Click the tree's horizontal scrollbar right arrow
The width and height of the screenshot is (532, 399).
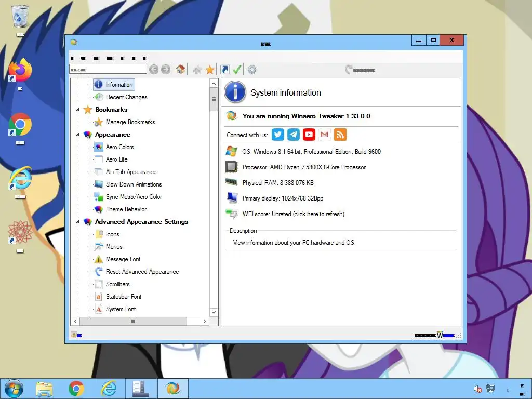[x=205, y=321]
